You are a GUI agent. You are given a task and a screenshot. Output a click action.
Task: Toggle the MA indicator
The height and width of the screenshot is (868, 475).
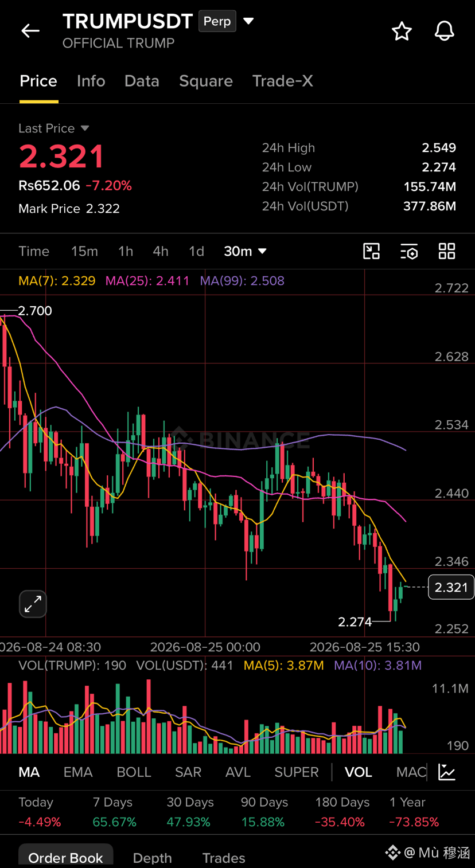click(x=29, y=772)
